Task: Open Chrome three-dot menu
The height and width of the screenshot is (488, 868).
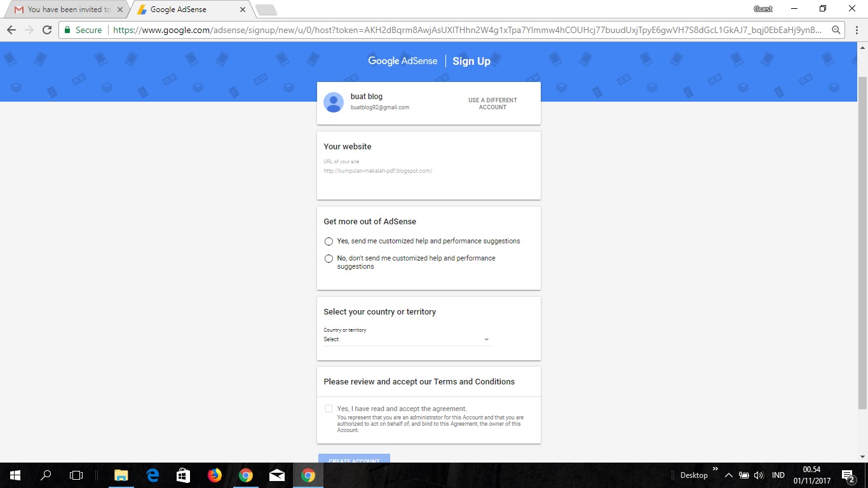Action: coord(855,30)
